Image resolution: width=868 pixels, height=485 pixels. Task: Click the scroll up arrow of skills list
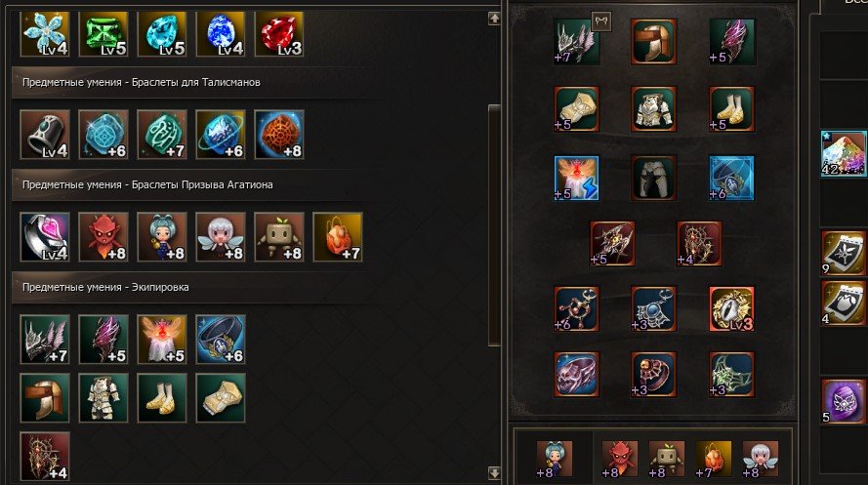pyautogui.click(x=494, y=19)
